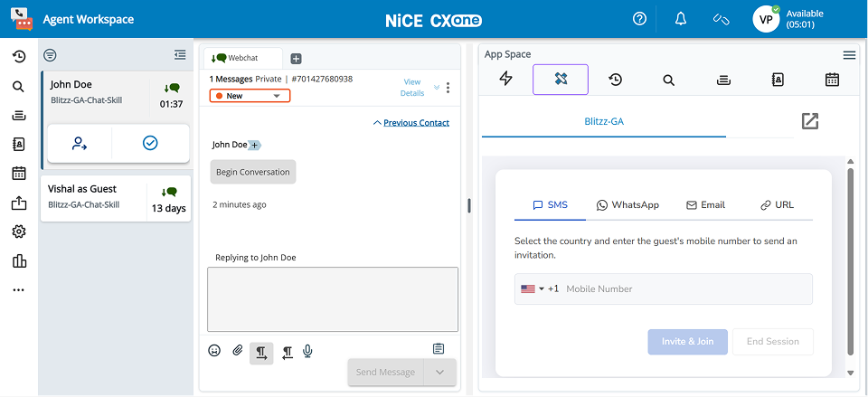Screen dimensions: 868x397
Task: Open Reporting chart icon in left sidebar
Action: click(x=19, y=260)
